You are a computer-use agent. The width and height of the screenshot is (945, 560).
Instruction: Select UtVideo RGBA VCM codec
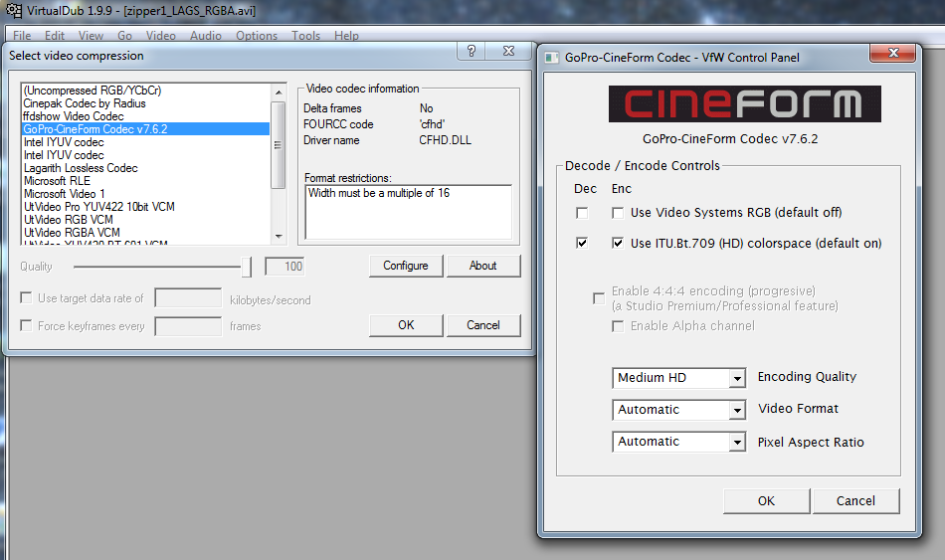pyautogui.click(x=145, y=233)
